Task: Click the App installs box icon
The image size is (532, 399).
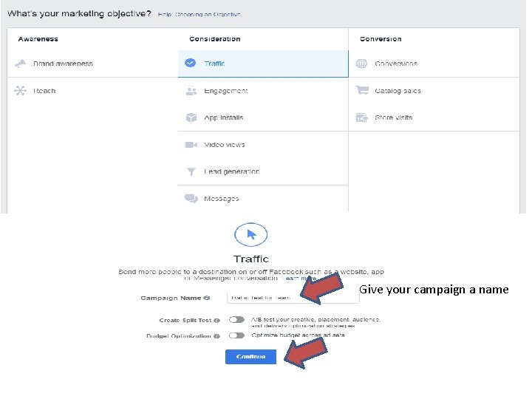Action: (x=191, y=117)
